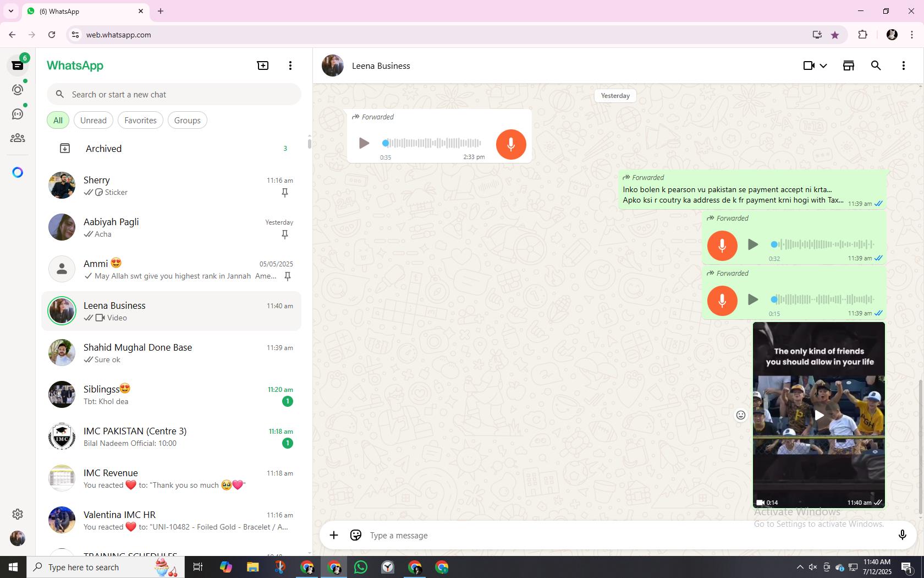Open the Siblingss group chat
Viewport: 924px width, 578px height.
pyautogui.click(x=171, y=395)
